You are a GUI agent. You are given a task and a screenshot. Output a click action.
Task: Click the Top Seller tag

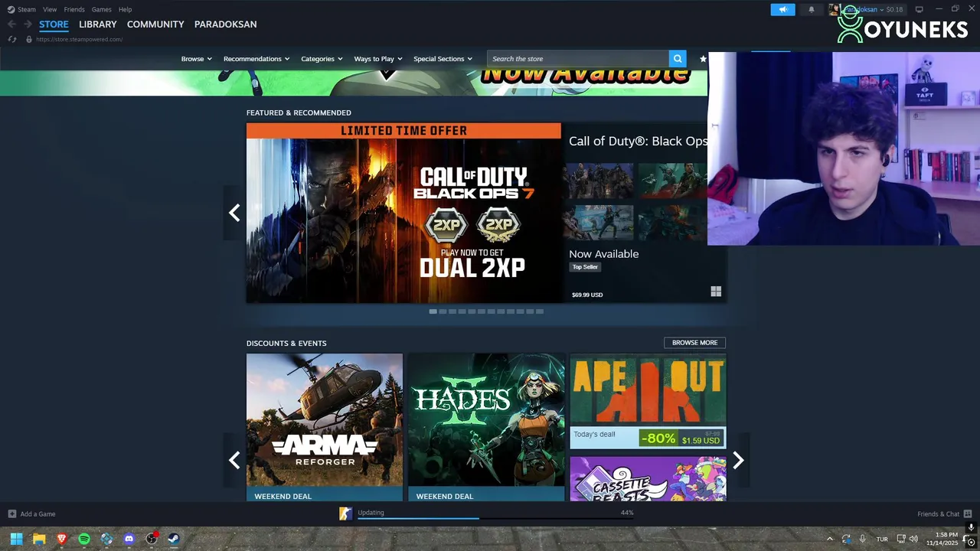[585, 267]
